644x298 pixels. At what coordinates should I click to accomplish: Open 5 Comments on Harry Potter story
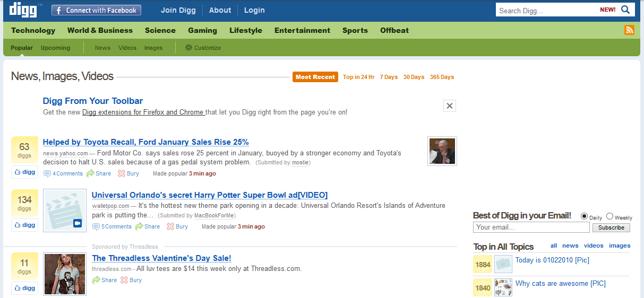click(x=112, y=226)
